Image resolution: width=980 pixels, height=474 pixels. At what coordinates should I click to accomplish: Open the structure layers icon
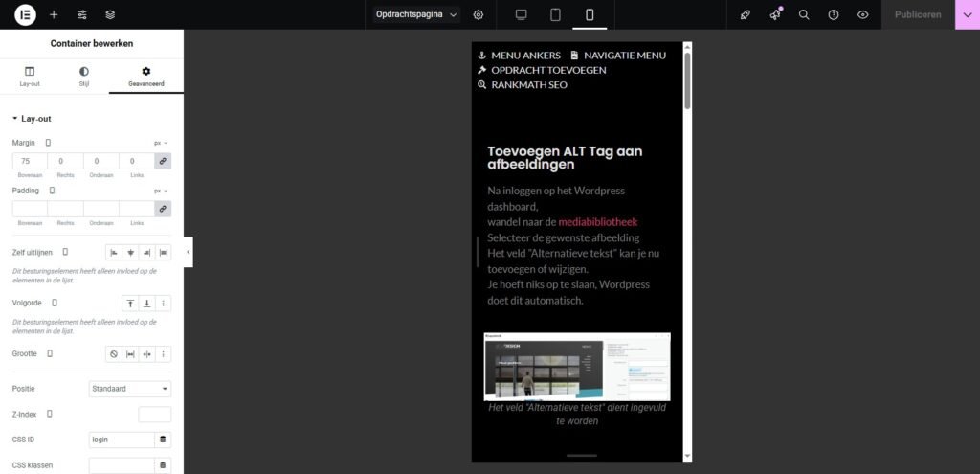110,14
